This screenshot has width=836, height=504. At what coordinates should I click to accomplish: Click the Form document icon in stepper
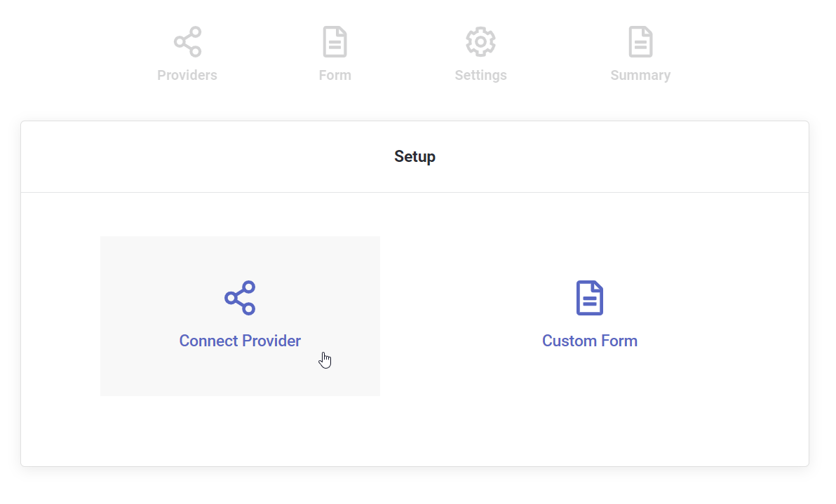pyautogui.click(x=335, y=42)
